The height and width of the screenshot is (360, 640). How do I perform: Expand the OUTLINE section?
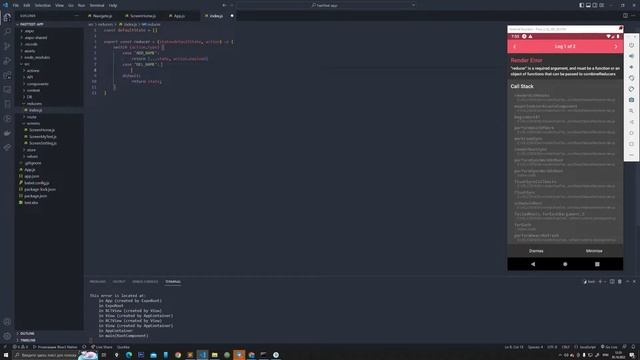27,333
